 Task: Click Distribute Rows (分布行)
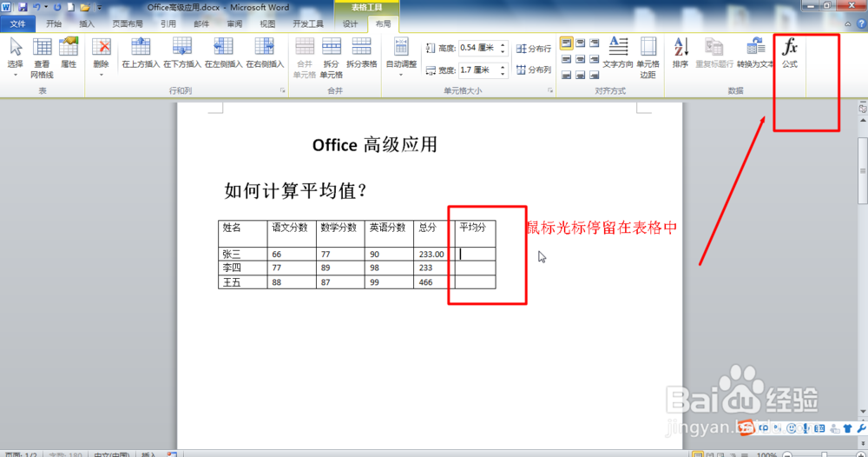pyautogui.click(x=534, y=49)
